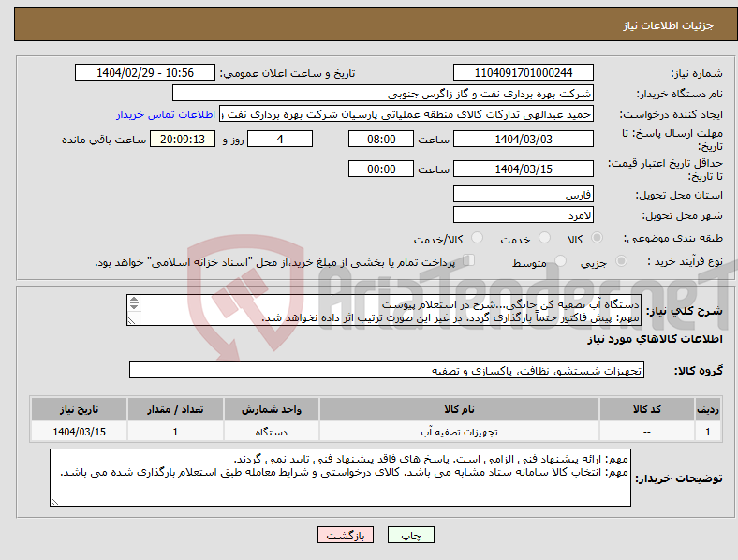The height and width of the screenshot is (560, 738).
Task: Click the price validity date 1404/03/15 field
Action: 523,169
